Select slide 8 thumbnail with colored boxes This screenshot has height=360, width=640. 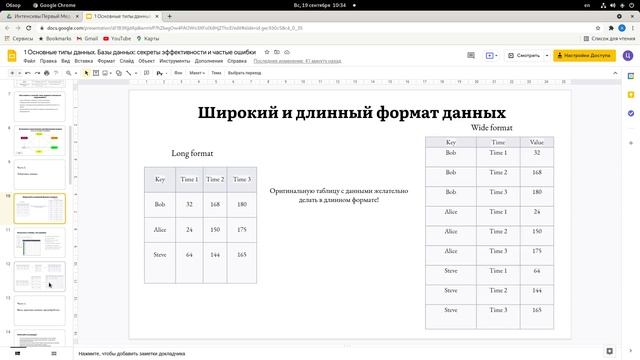coord(40,140)
